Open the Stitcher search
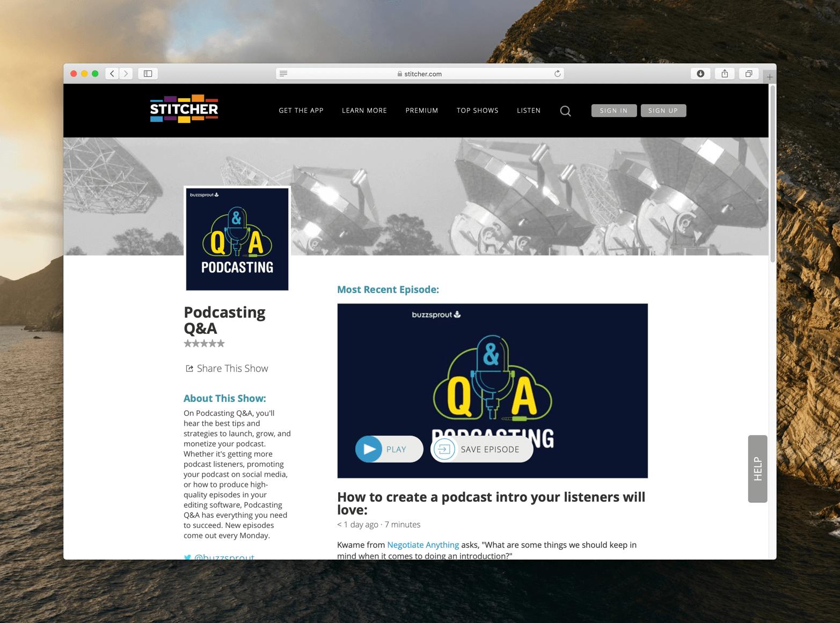The width and height of the screenshot is (840, 623). pos(565,111)
